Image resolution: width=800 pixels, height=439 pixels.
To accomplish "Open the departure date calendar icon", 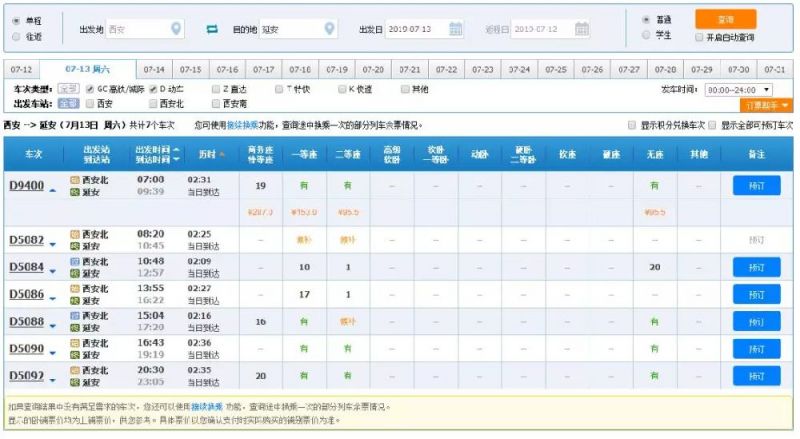I will click(x=456, y=29).
